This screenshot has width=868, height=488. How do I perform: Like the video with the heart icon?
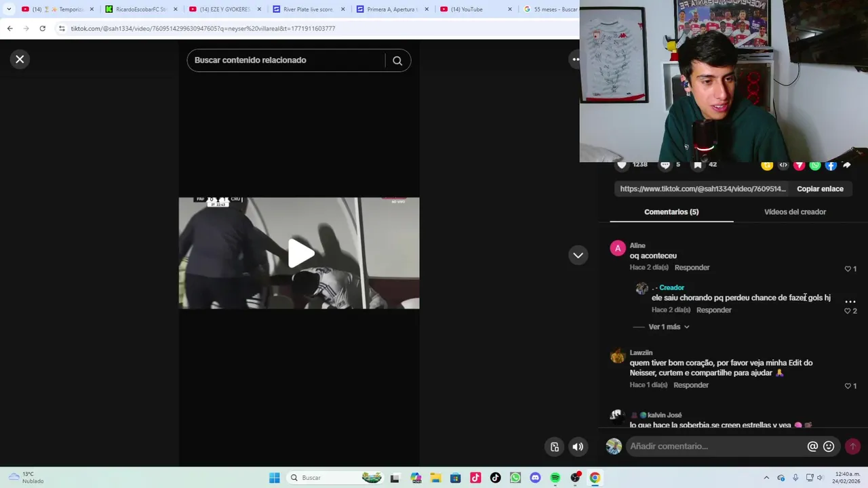pyautogui.click(x=622, y=165)
